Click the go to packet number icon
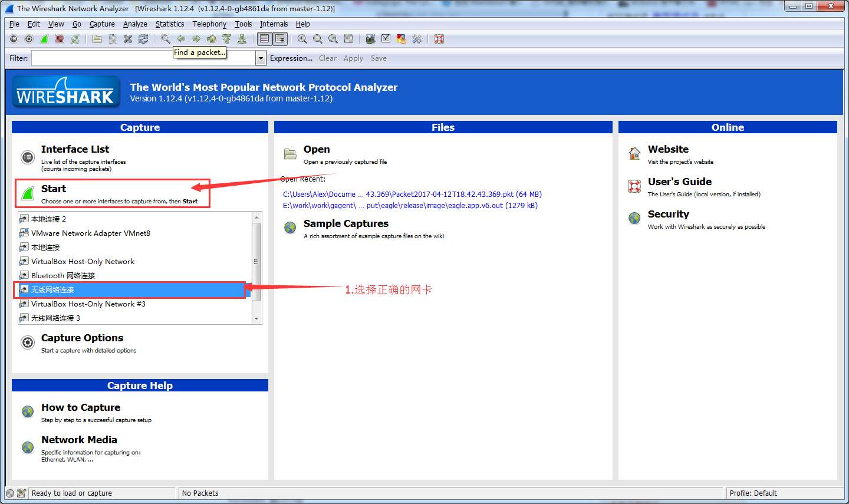Screen dimensions: 849x504 (212, 39)
